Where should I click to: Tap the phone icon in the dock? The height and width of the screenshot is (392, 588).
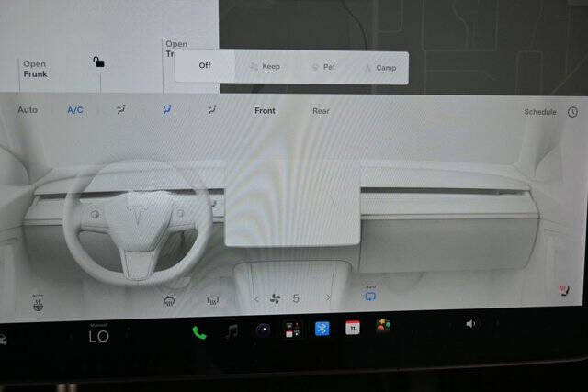[x=199, y=332]
